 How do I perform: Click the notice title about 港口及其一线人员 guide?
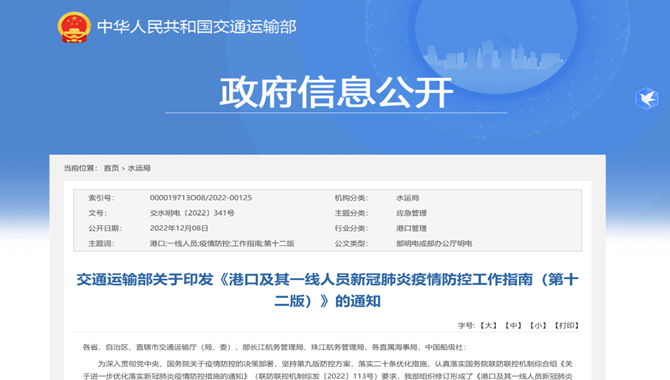[x=327, y=290]
